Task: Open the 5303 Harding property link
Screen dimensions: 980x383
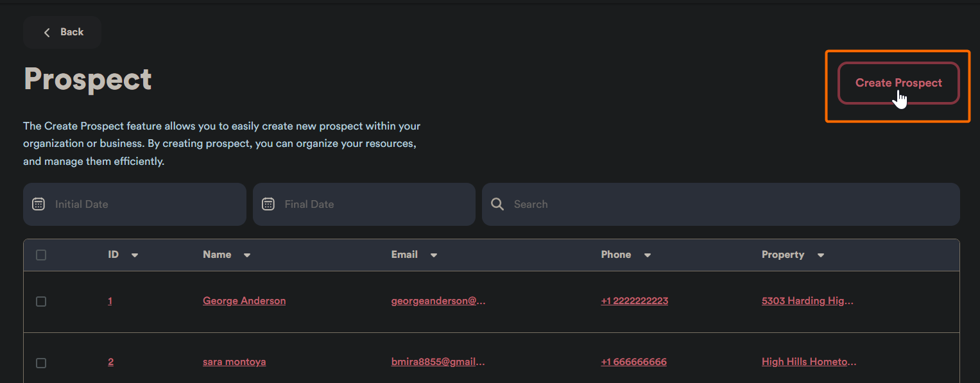Action: pyautogui.click(x=807, y=301)
